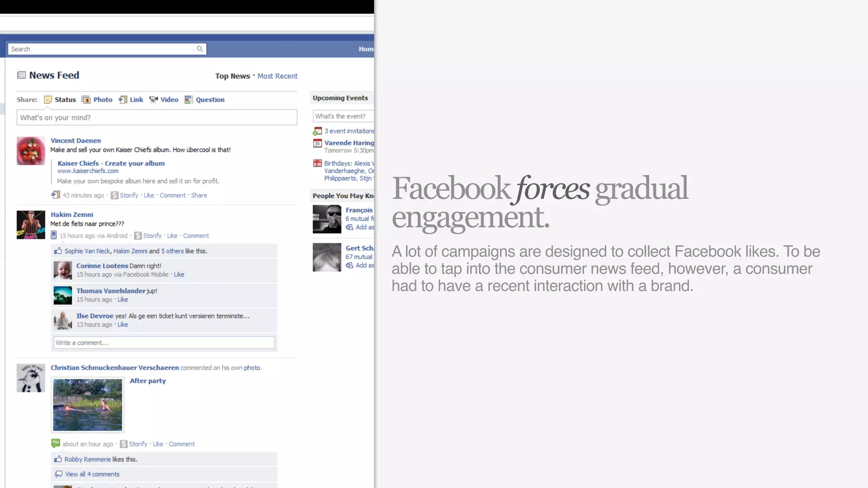
Task: Open the Photo share option
Action: 103,100
